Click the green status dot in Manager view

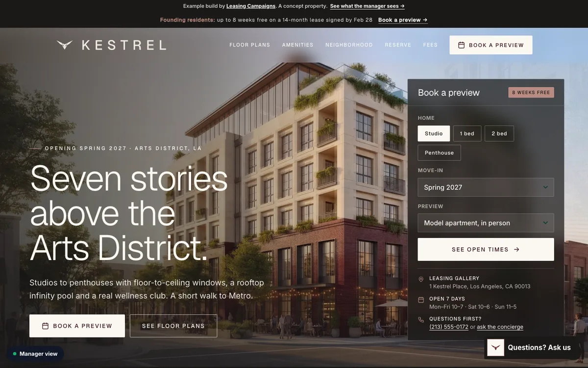(x=15, y=354)
